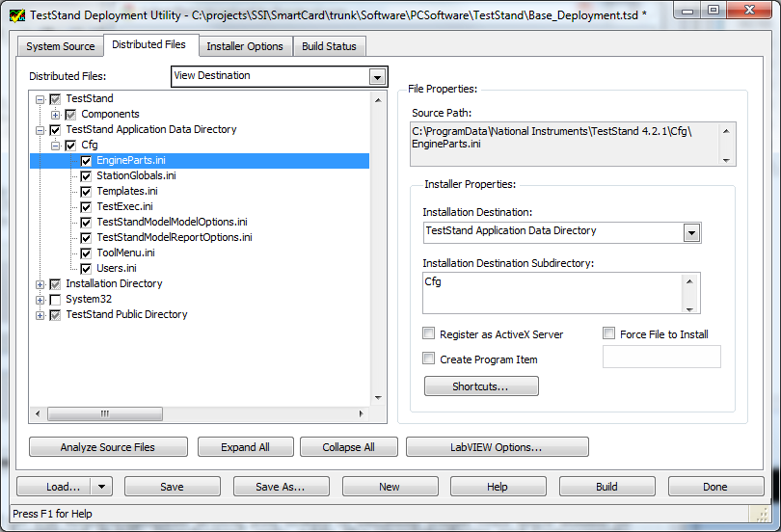Open the Load button dropdown arrow

click(x=101, y=487)
